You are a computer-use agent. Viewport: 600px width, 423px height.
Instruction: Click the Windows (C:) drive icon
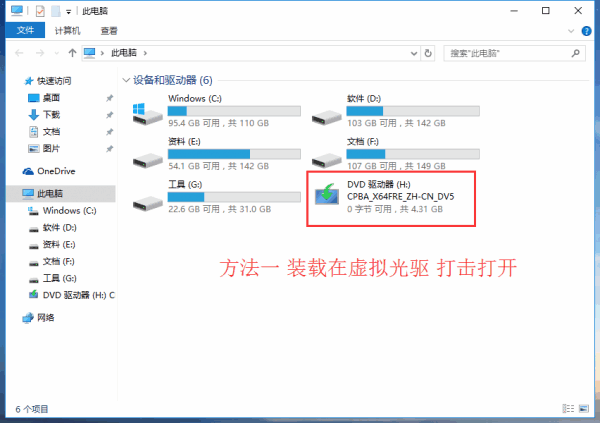tap(147, 114)
